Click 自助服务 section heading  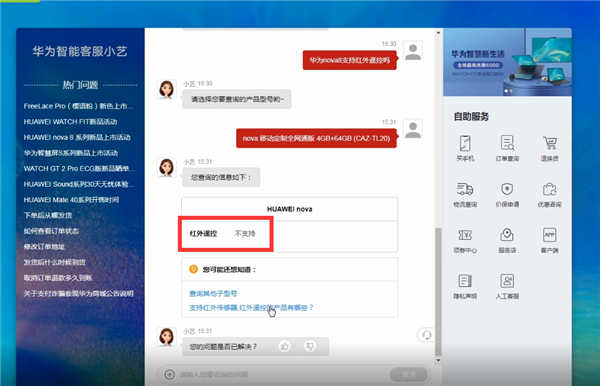[471, 116]
